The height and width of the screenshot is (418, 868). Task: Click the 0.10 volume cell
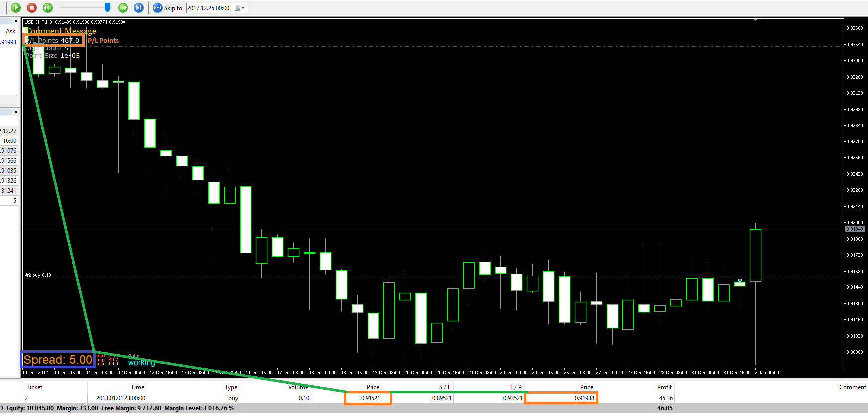tap(304, 398)
